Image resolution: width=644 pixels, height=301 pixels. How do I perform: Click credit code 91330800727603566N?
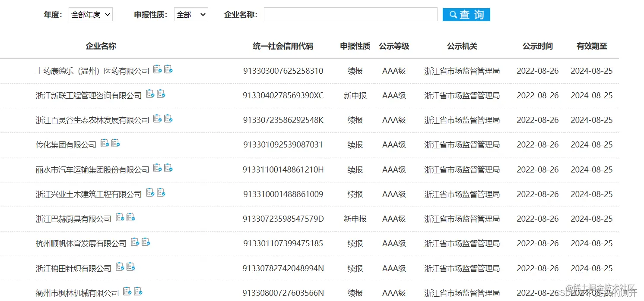click(283, 293)
